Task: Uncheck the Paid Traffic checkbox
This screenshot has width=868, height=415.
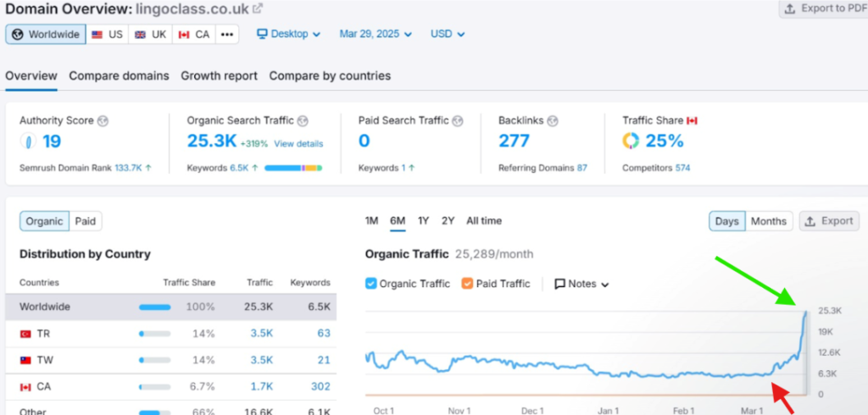Action: tap(467, 284)
